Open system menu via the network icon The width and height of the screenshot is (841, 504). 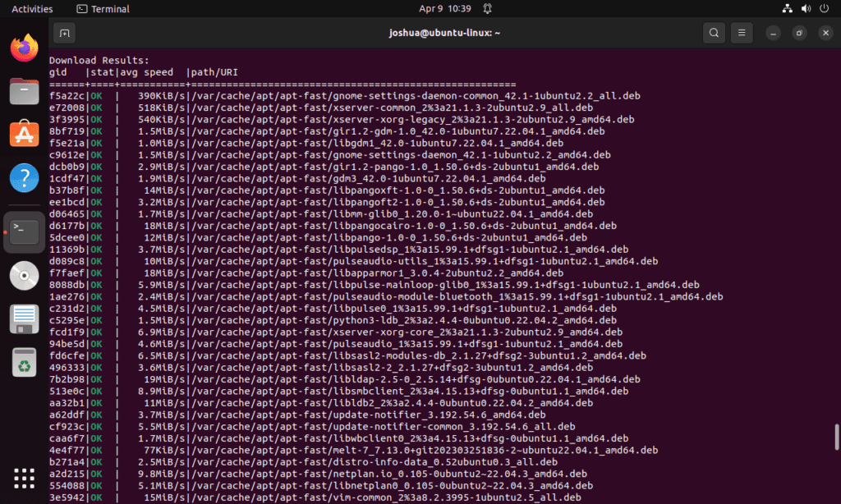[x=786, y=9]
